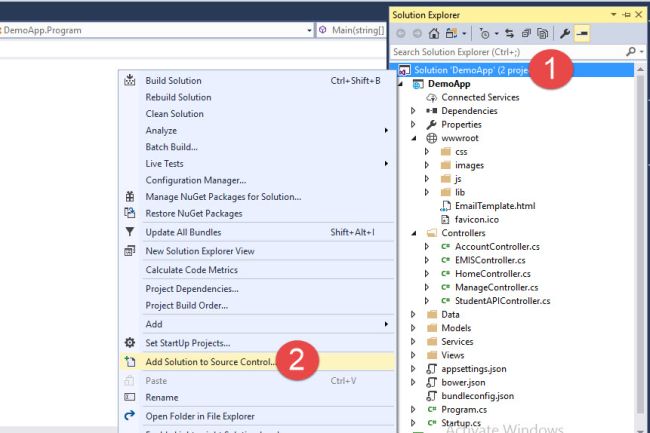Select New Solution Explorer View

click(x=257, y=251)
